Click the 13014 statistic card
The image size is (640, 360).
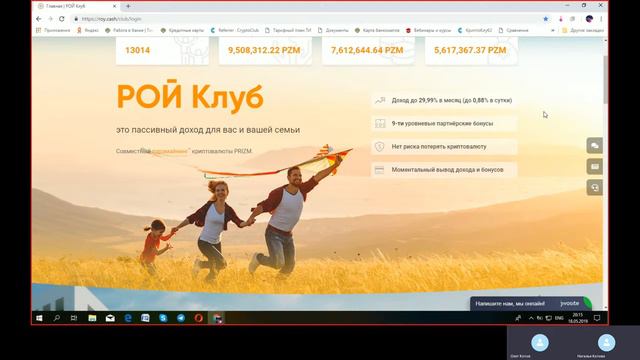click(162, 51)
